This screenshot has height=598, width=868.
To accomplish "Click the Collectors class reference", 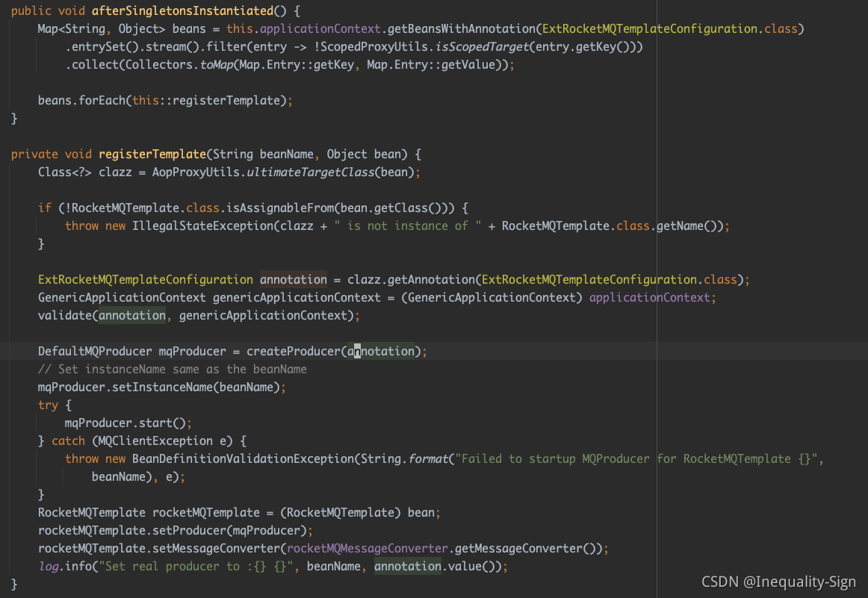I will (x=159, y=65).
